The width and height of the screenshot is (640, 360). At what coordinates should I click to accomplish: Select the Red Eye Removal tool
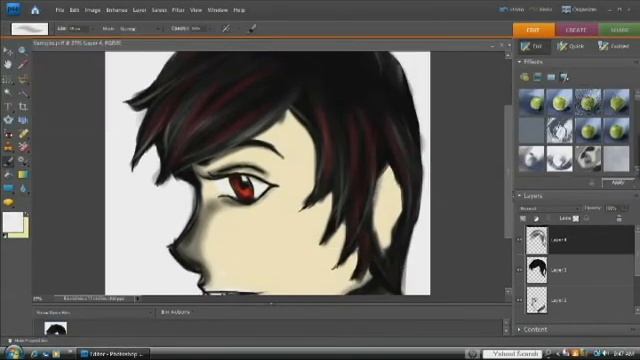8,134
